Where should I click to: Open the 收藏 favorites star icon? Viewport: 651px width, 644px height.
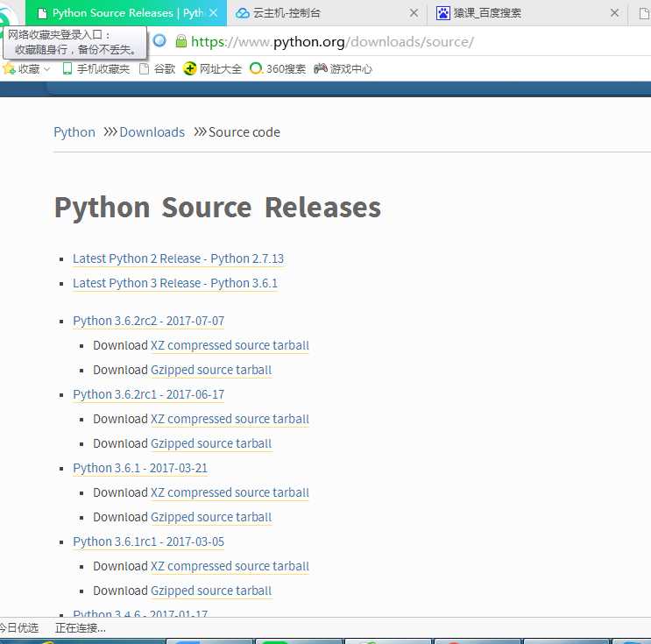pyautogui.click(x=8, y=68)
